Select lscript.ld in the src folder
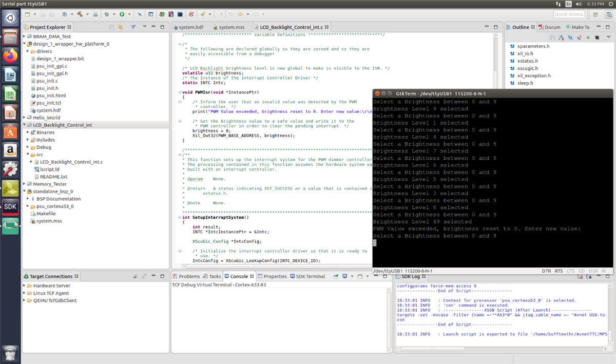The image size is (616, 364). (50, 169)
